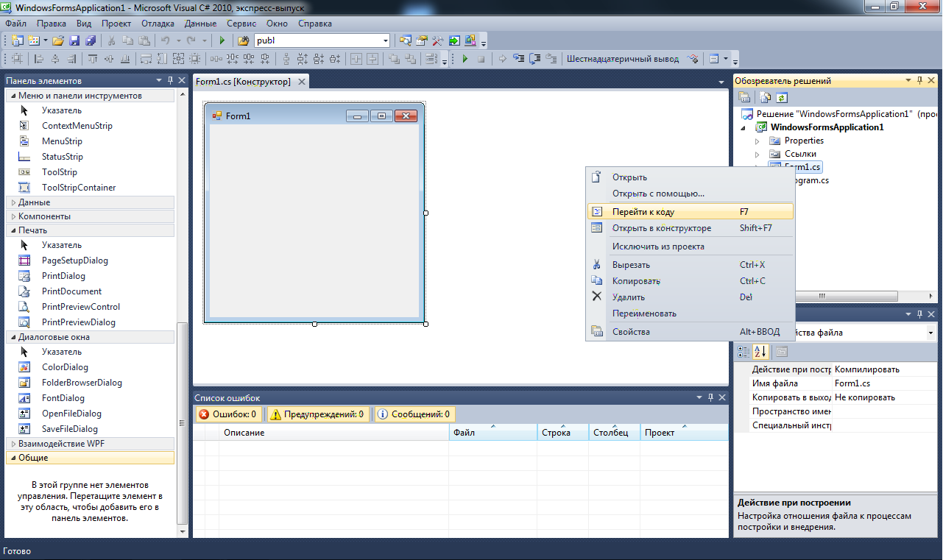Click the green Start Debugging arrow in top toolbar
Image resolution: width=943 pixels, height=560 pixels.
(222, 40)
